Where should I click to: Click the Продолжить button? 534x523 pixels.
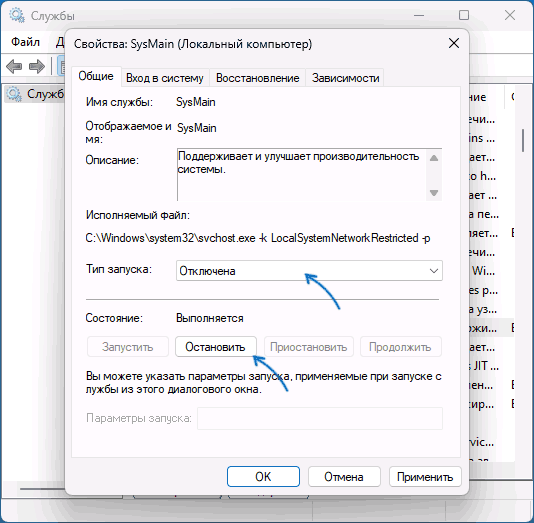point(400,347)
